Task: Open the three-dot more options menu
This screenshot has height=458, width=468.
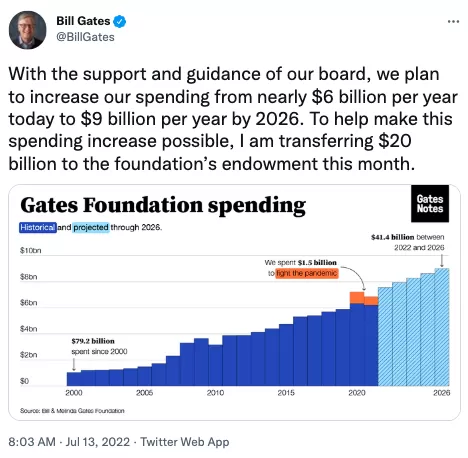Action: [x=453, y=22]
